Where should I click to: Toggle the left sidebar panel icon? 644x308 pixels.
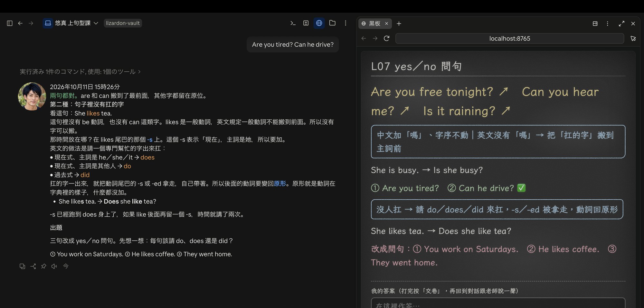tap(10, 23)
